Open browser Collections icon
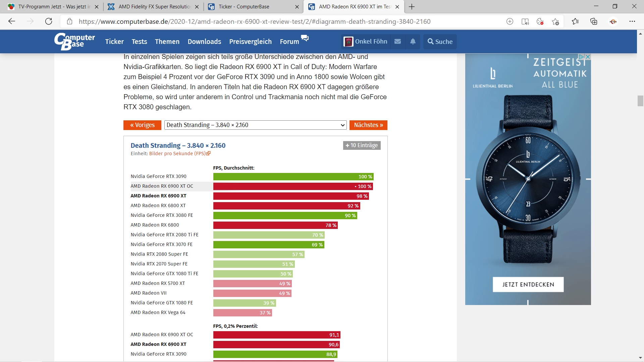This screenshot has height=362, width=644. 594,21
